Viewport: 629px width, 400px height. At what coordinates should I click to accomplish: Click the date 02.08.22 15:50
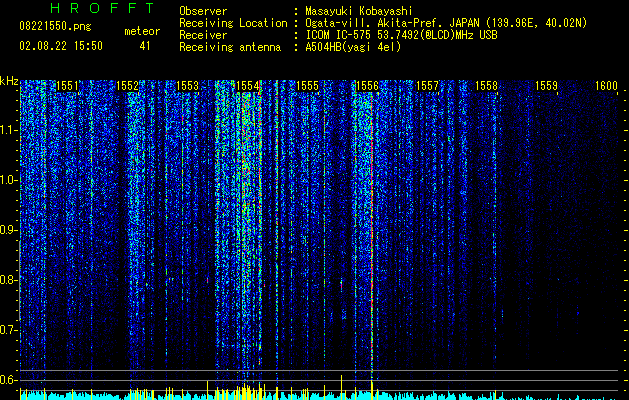(61, 45)
